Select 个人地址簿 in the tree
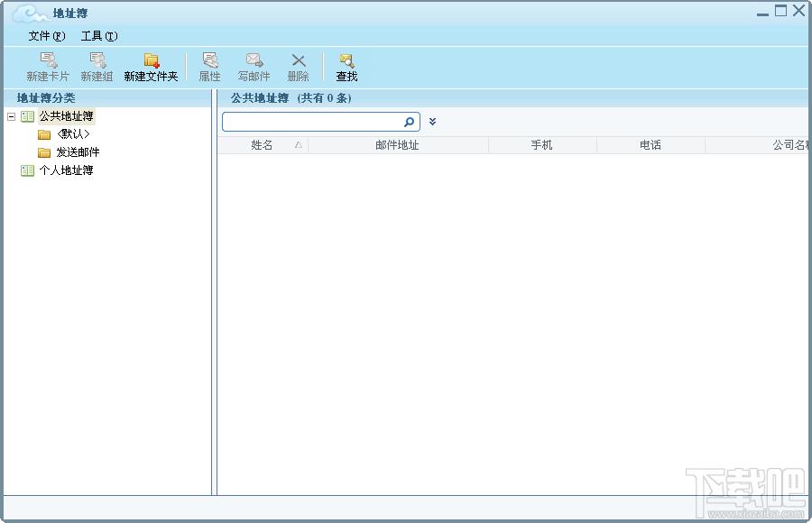This screenshot has width=812, height=523. coord(66,170)
